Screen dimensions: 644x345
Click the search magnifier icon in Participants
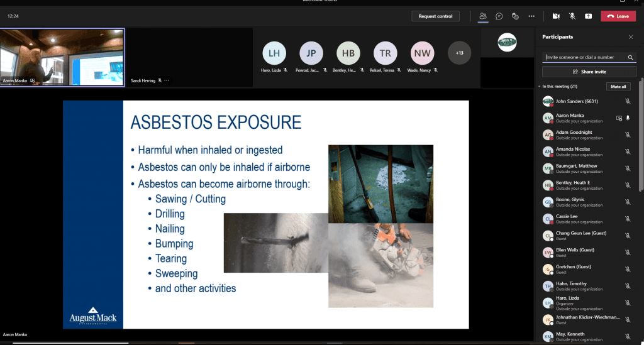pos(630,57)
